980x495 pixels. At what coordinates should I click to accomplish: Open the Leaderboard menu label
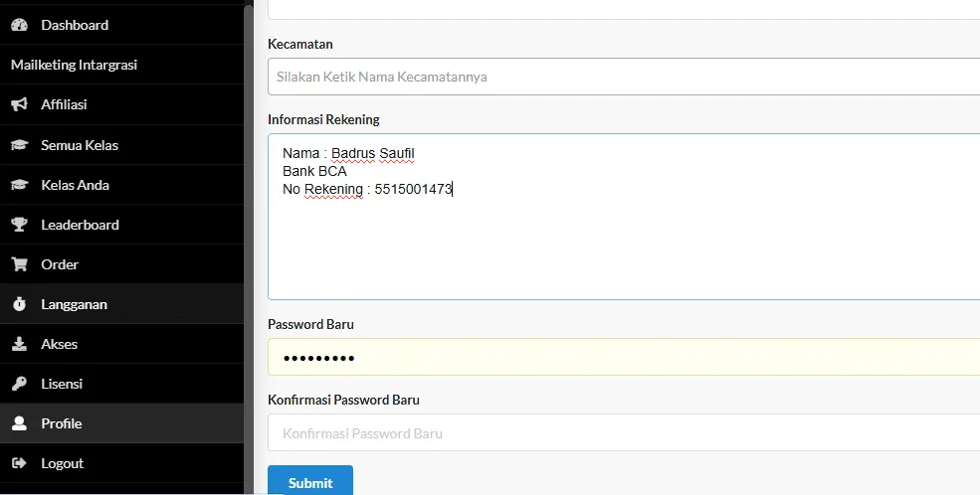80,225
